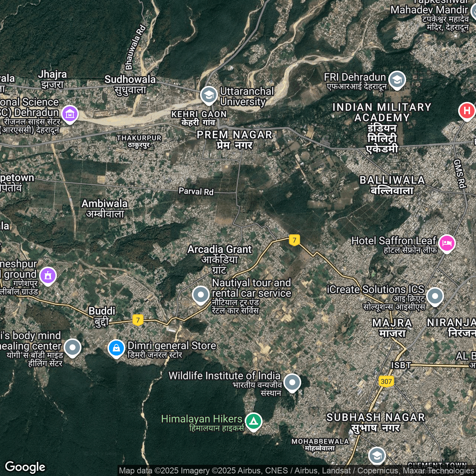
Task: Click the Subhash Nagar area label
Action: [x=376, y=422]
